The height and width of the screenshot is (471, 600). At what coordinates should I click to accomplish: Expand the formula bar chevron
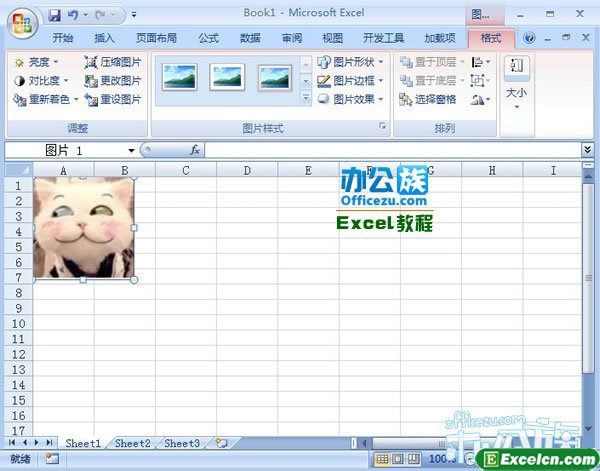(x=588, y=150)
